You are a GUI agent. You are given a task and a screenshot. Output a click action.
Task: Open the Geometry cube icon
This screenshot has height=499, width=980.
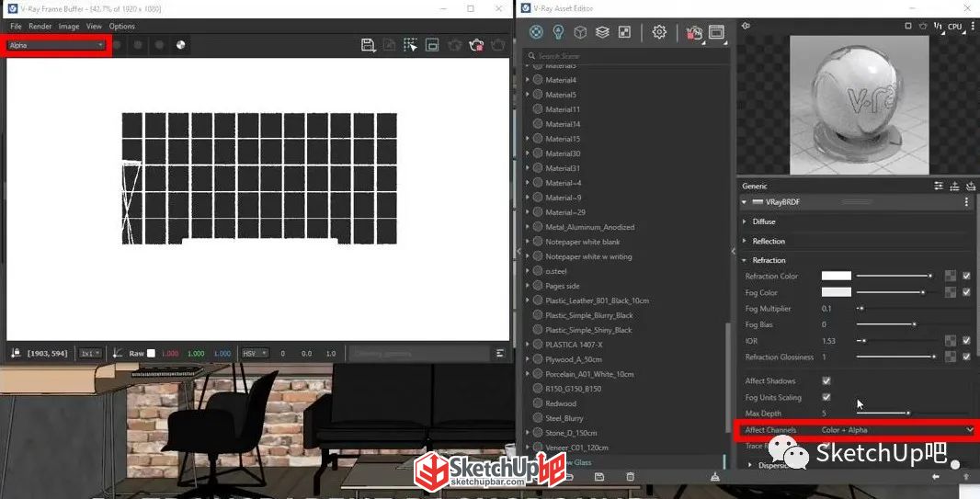tap(580, 32)
